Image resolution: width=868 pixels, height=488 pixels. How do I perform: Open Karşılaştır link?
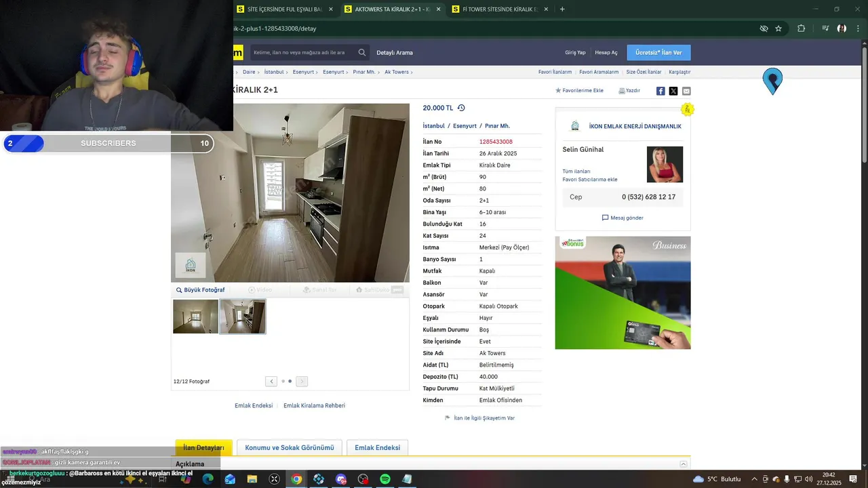pos(679,72)
